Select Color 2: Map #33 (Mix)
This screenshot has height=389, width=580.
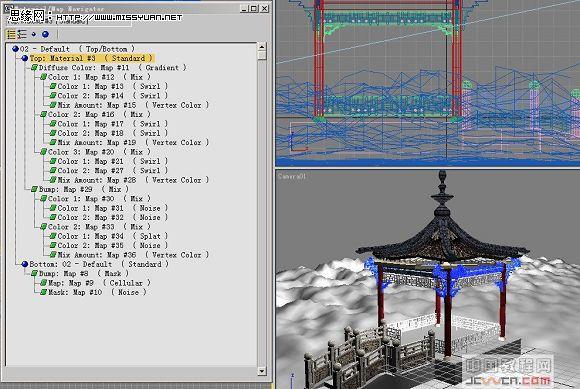pyautogui.click(x=99, y=227)
